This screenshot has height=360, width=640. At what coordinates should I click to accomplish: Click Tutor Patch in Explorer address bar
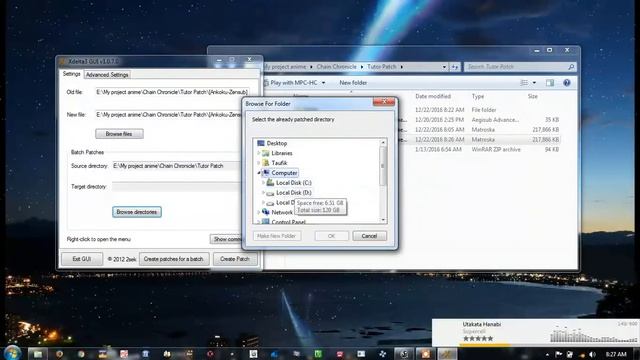pos(382,67)
